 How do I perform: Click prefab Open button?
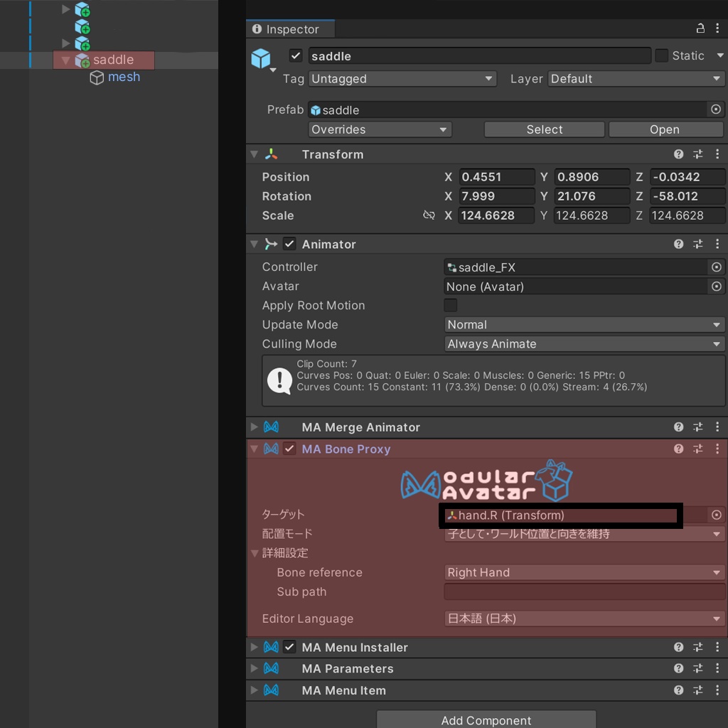pos(665,129)
